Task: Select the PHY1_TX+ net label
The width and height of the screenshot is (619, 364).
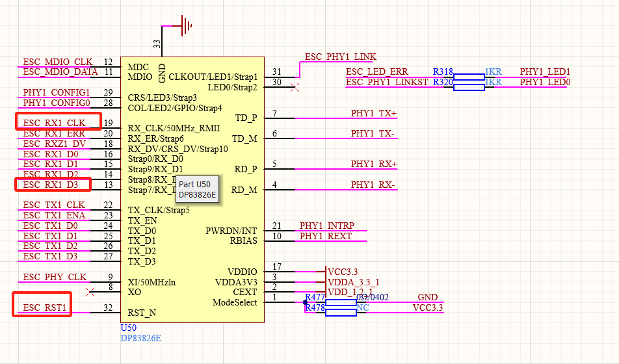Action: 374,113
